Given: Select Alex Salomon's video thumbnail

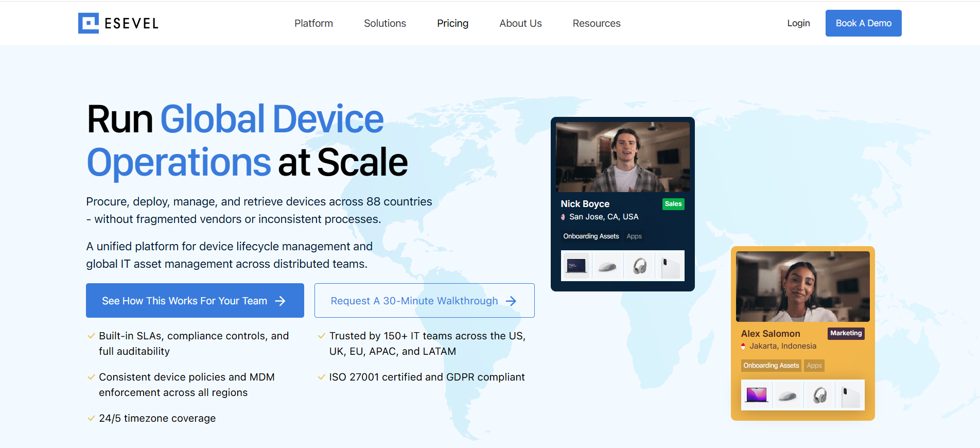Looking at the screenshot, I should [x=803, y=287].
